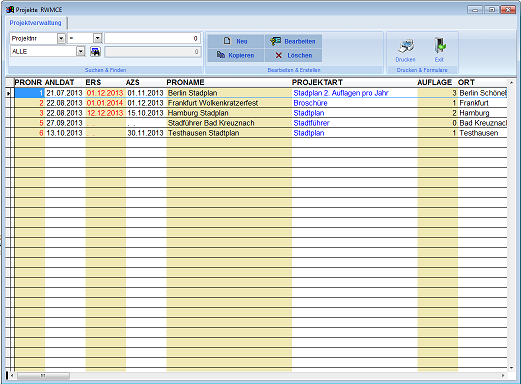
Task: Minimize the Projekte window
Action: pyautogui.click(x=475, y=10)
